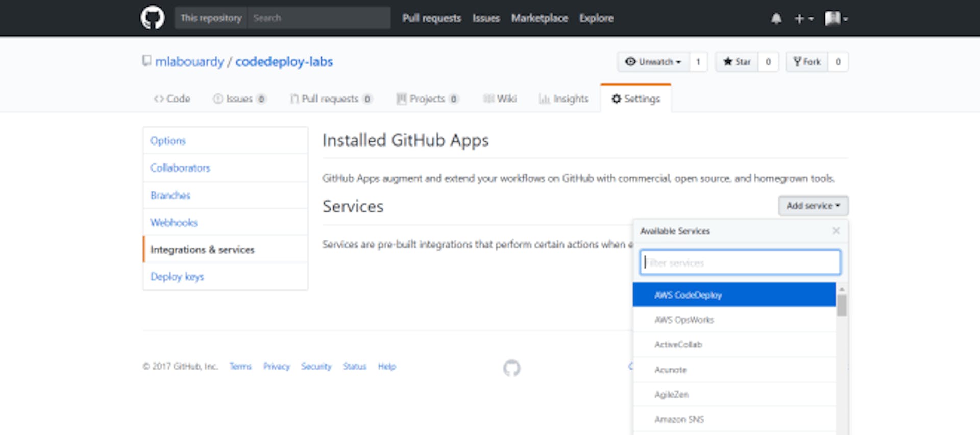Open the notifications bell
980x435 pixels.
[x=776, y=19]
